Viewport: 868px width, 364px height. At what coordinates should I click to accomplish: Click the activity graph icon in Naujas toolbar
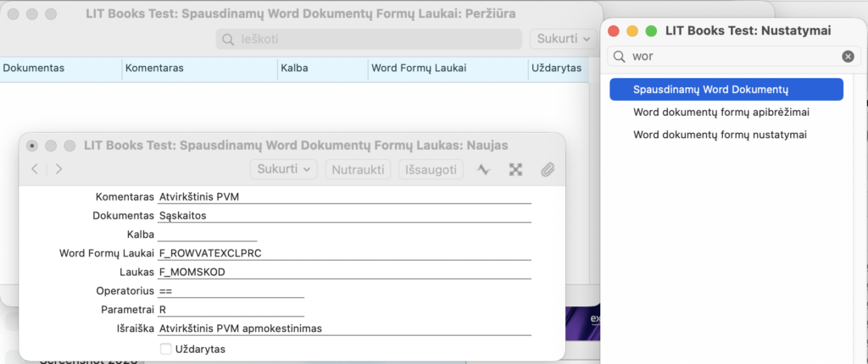(484, 169)
